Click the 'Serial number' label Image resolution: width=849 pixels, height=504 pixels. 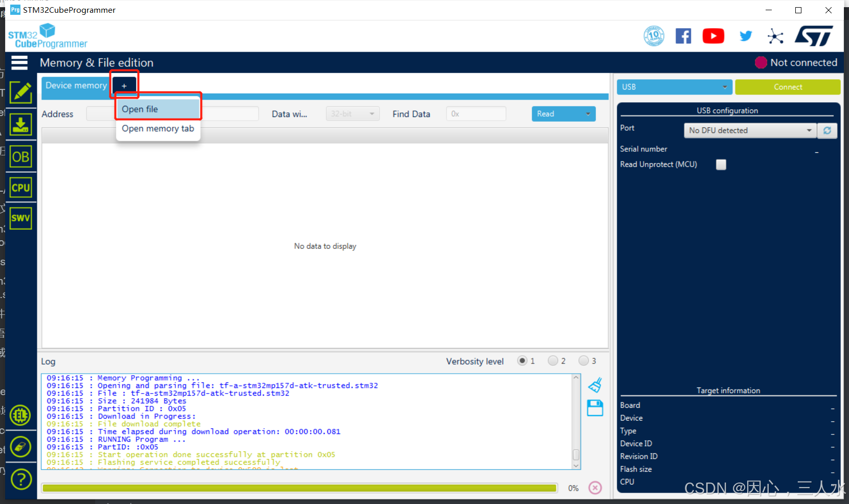pyautogui.click(x=644, y=149)
